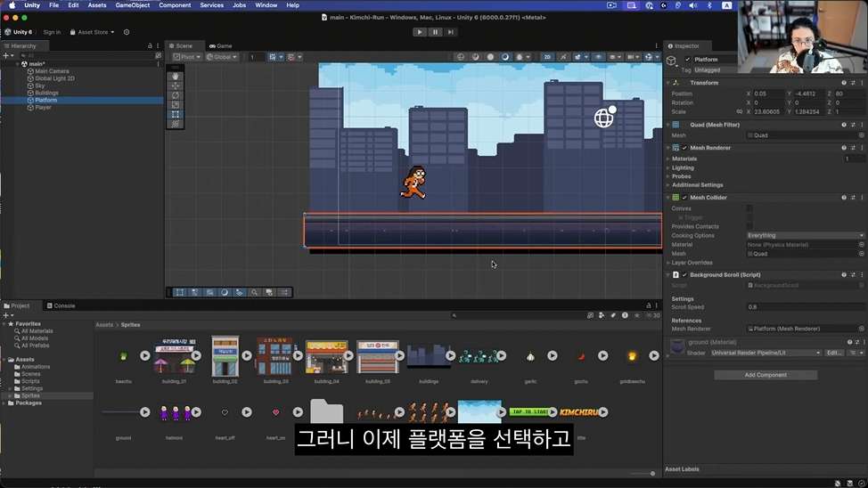
Task: Open the Cooking Options dropdown
Action: point(806,236)
